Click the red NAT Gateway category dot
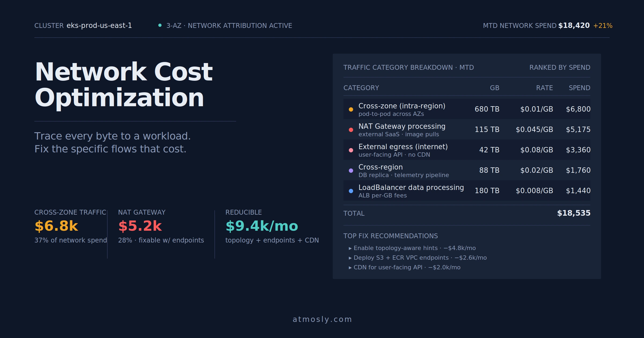The width and height of the screenshot is (644, 338). coord(351,130)
